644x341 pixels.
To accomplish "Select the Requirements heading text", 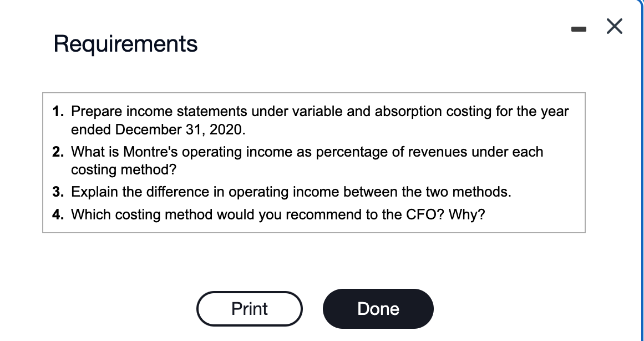I will (x=125, y=44).
